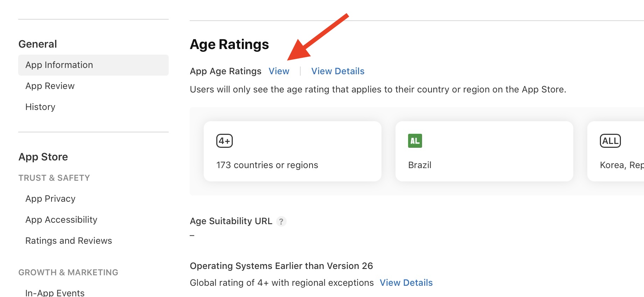Open History in the General section
Viewport: 644px width, 297px height.
40,107
